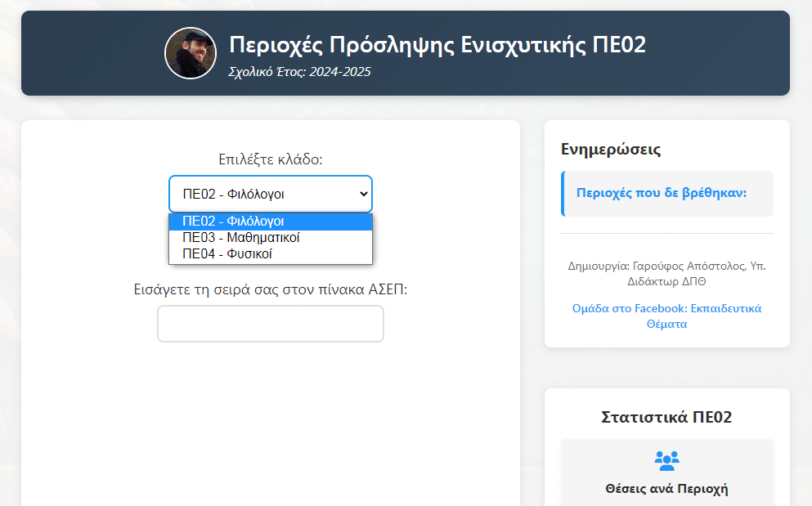Click the divider line under the notice box

click(666, 234)
